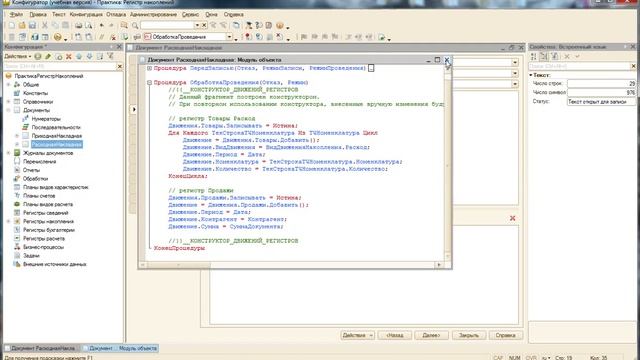The image size is (640, 360).
Task: Click the Cut scissors toolbar icon
Action: coord(45,25)
